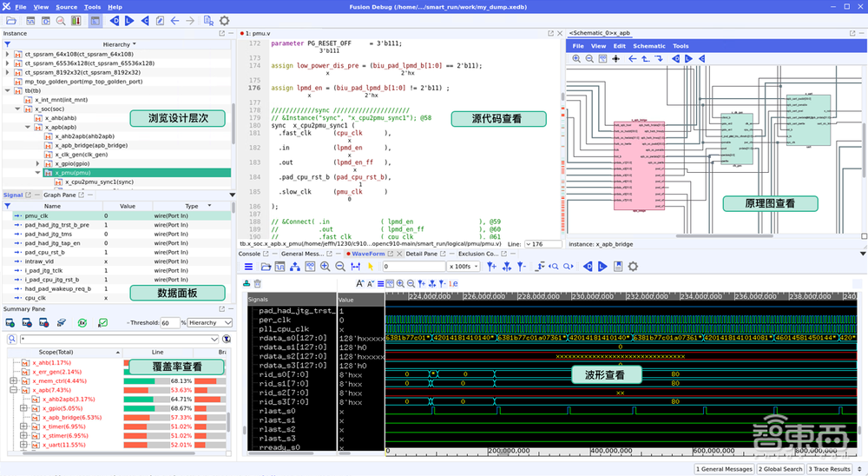Click the settings gear in the main toolbar
Viewport: 868px width, 476px height.
224,20
